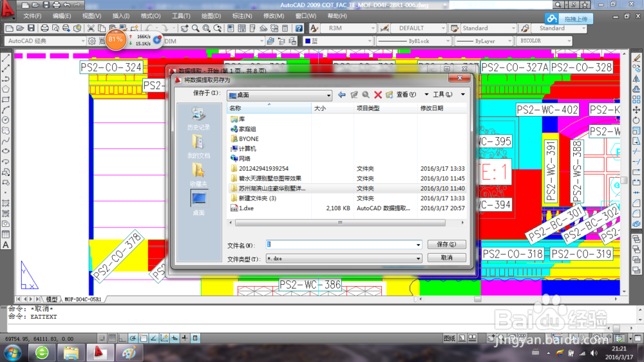The height and width of the screenshot is (362, 644).
Task: Go back with blue arrow in save dialog
Action: (x=341, y=95)
